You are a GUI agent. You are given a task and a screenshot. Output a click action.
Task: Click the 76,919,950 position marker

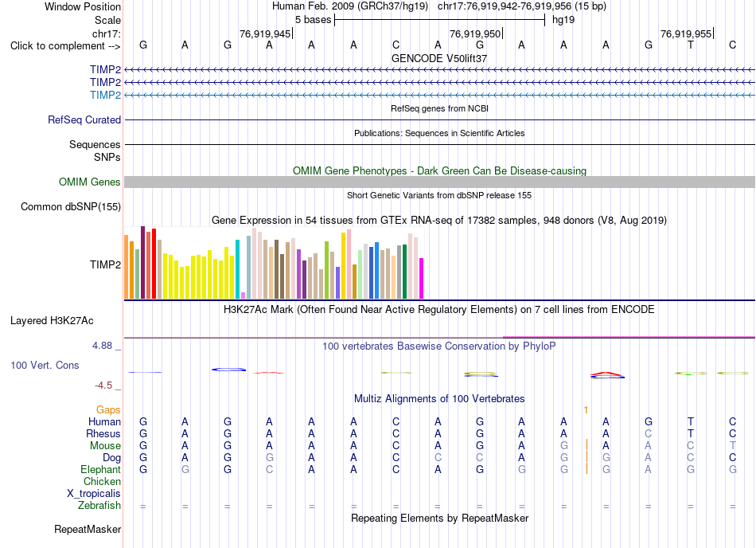click(475, 33)
